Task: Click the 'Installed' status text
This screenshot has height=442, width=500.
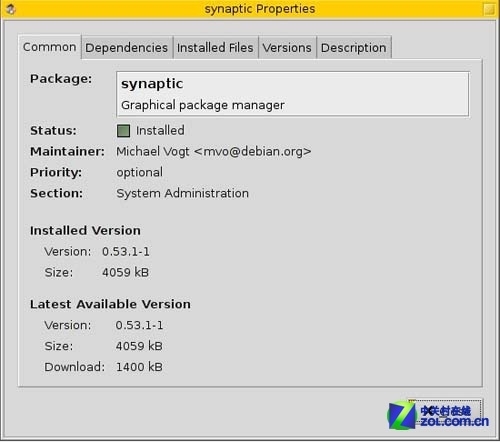Action: 160,130
